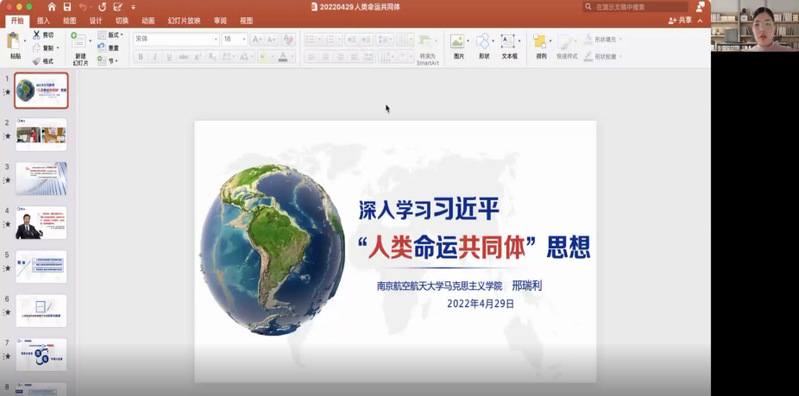Toggle right text alignment
Image resolution: width=799 pixels, height=396 pixels.
pos(340,57)
